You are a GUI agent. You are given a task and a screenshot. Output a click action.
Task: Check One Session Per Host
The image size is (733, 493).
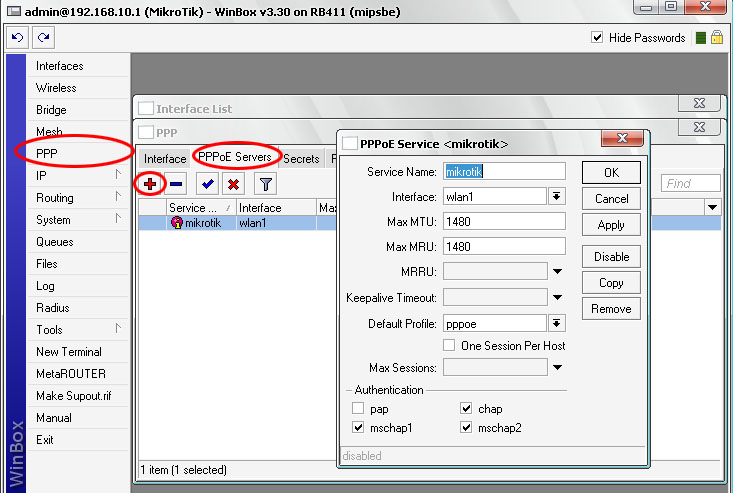[449, 345]
